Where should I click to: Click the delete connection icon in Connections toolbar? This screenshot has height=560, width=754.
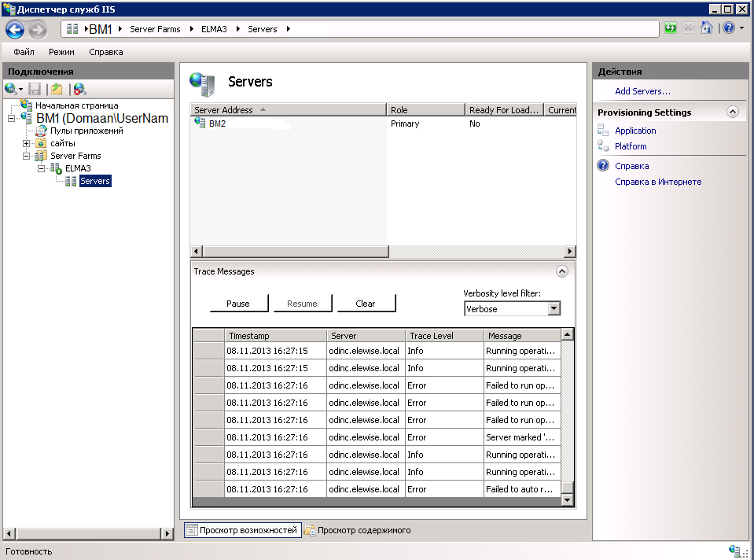click(79, 89)
